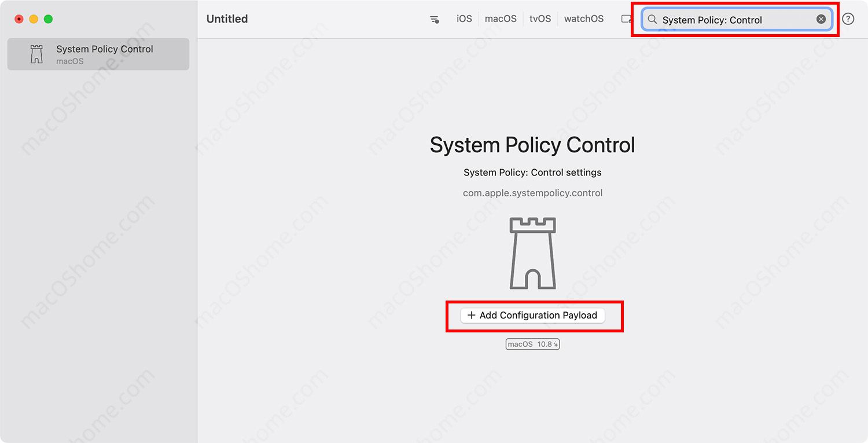Toggle the iOS platform filter
Screen dimensions: 868x443
[464, 19]
